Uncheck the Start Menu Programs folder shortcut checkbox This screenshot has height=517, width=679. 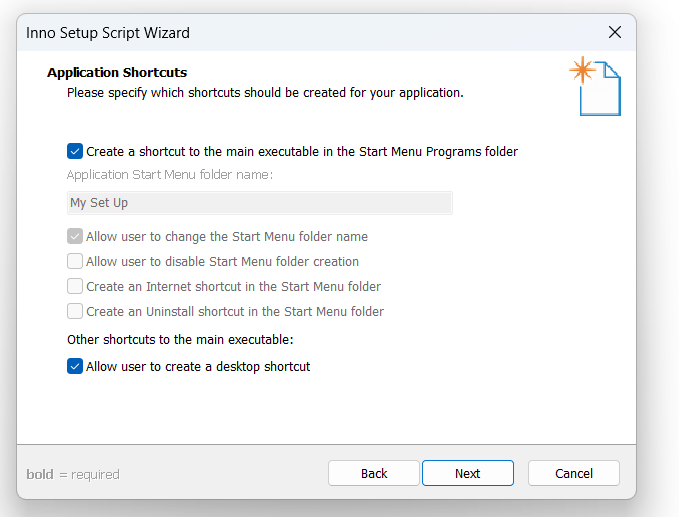[75, 152]
